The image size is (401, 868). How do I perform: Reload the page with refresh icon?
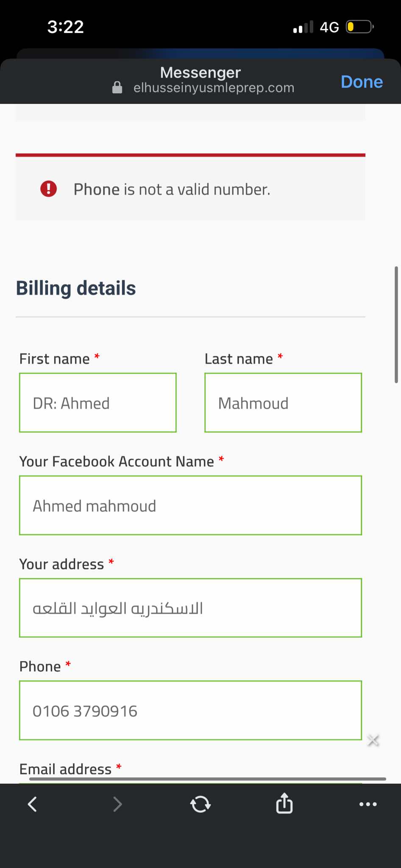pyautogui.click(x=200, y=804)
